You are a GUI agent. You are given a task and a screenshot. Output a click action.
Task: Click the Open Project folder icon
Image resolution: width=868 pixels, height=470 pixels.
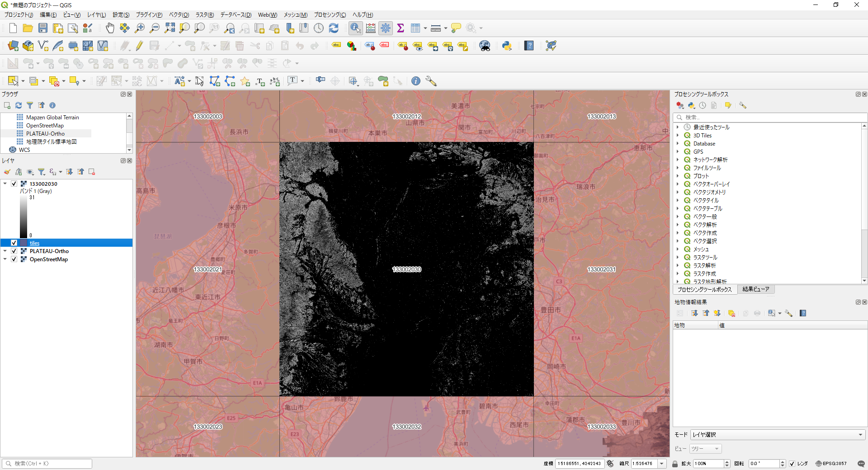(28, 28)
